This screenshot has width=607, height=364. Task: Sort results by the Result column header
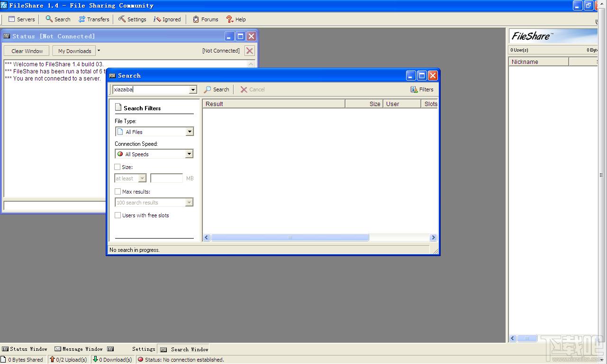pyautogui.click(x=274, y=104)
